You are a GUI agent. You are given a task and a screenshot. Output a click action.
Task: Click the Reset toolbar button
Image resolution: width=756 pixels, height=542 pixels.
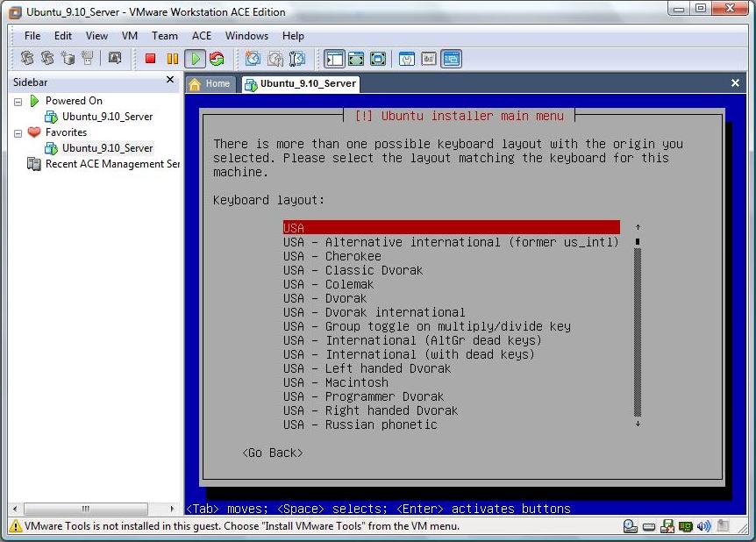click(217, 59)
